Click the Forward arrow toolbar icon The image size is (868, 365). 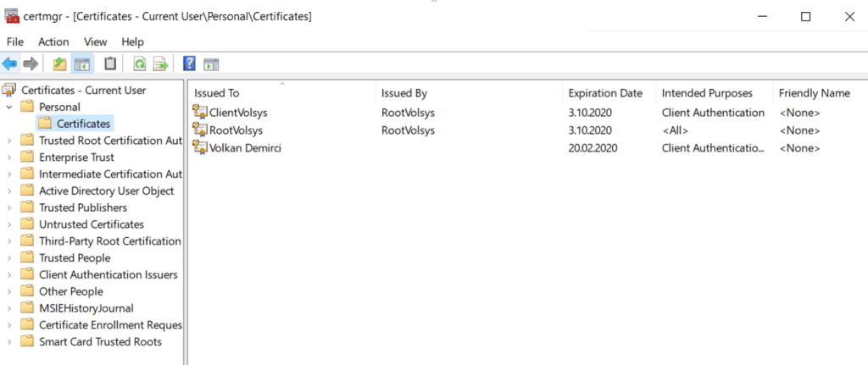31,64
